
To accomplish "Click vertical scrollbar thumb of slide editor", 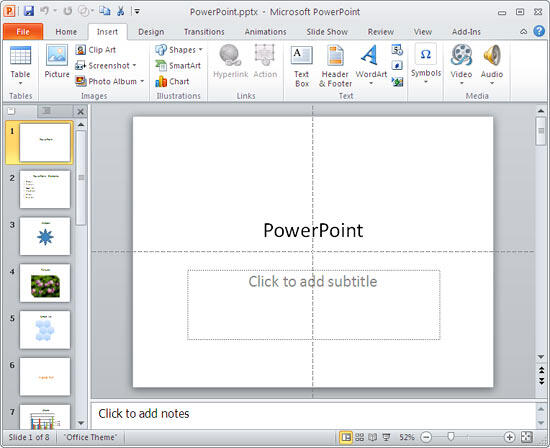I will point(541,131).
